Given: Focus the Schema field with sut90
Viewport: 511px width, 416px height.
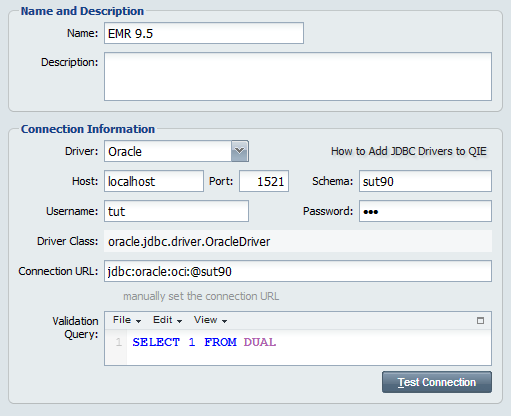Looking at the screenshot, I should click(x=425, y=181).
